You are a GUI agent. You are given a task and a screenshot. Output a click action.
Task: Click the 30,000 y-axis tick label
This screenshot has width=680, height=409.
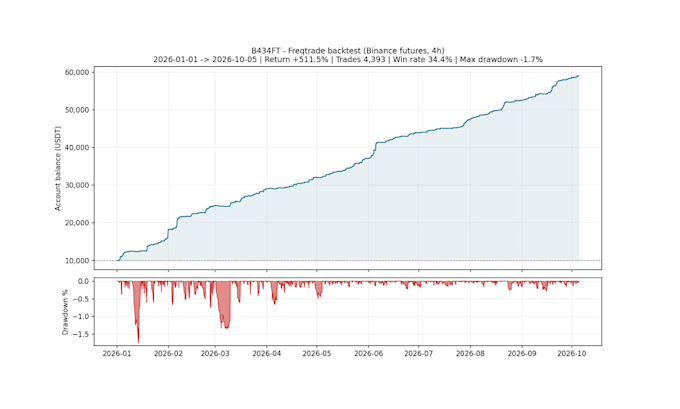pyautogui.click(x=77, y=185)
